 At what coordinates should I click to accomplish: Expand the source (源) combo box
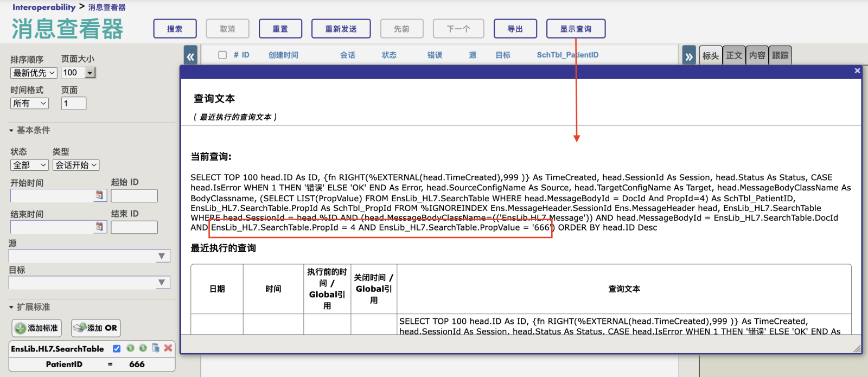point(162,256)
